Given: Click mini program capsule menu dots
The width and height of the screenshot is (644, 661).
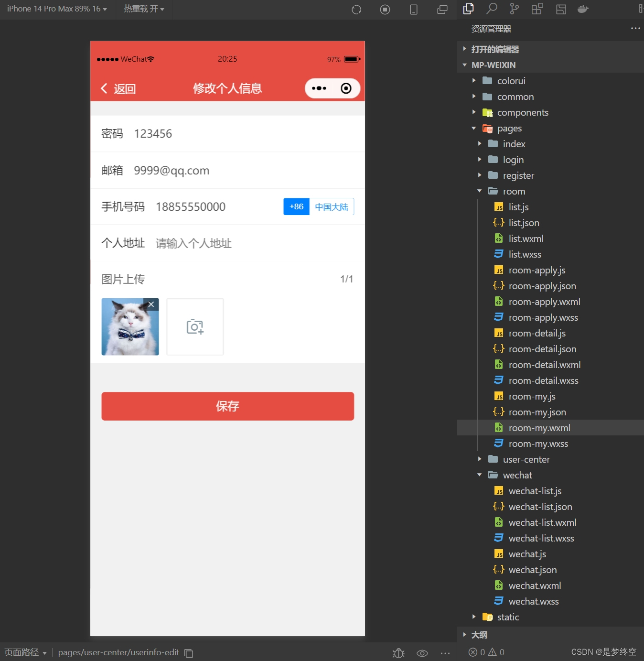Looking at the screenshot, I should tap(319, 88).
